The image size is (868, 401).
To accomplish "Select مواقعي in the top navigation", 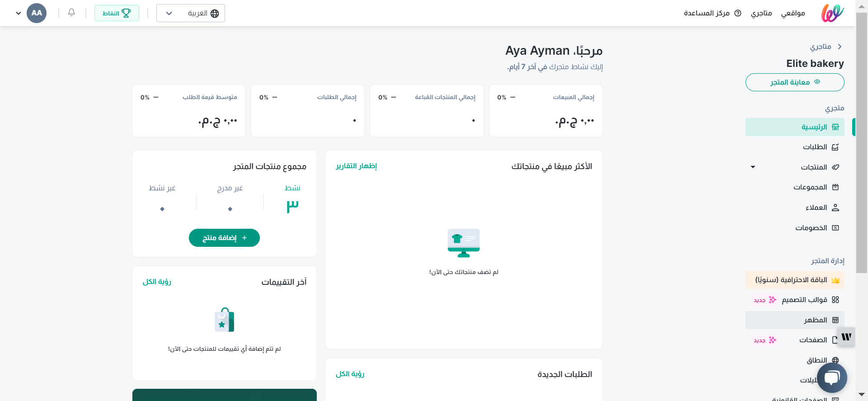I will (x=793, y=13).
